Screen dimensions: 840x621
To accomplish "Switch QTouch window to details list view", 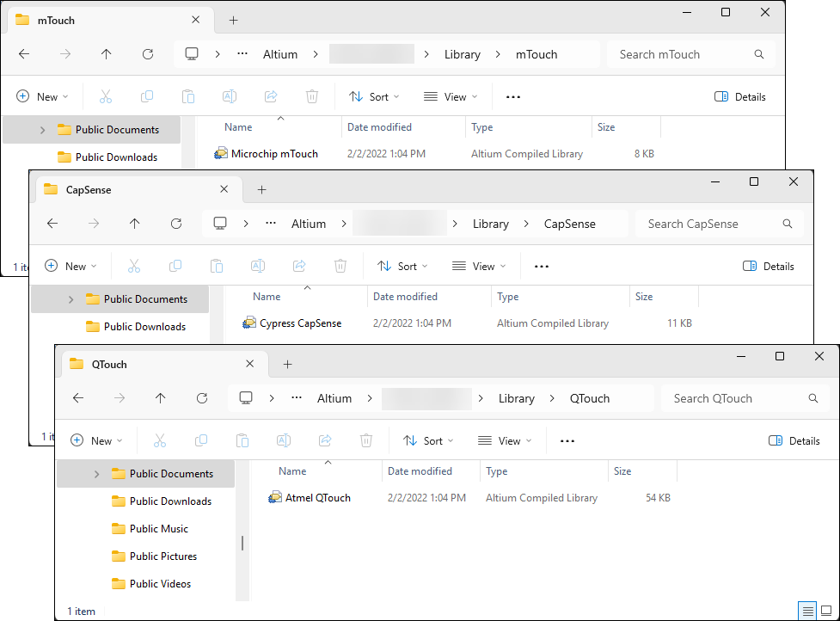I will (x=808, y=611).
